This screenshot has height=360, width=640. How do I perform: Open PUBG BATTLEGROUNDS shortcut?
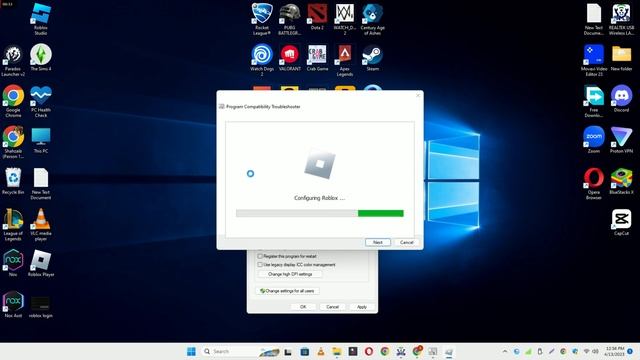(x=290, y=19)
